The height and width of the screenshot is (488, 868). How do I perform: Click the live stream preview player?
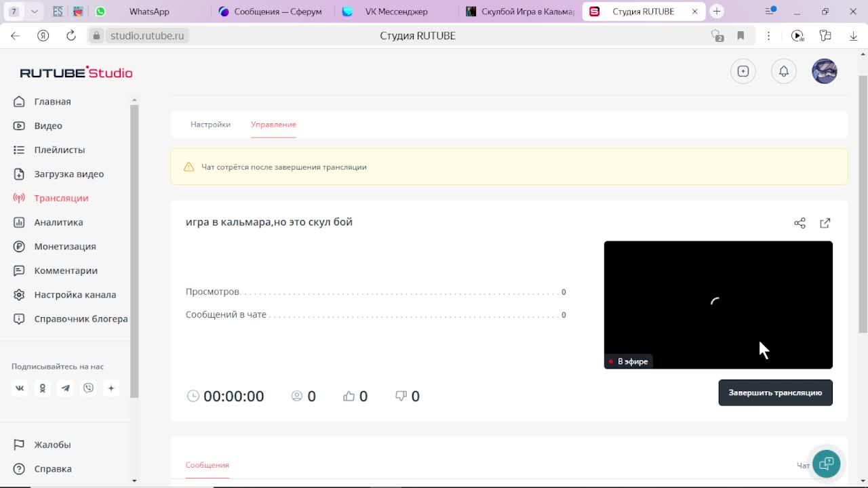coord(718,305)
